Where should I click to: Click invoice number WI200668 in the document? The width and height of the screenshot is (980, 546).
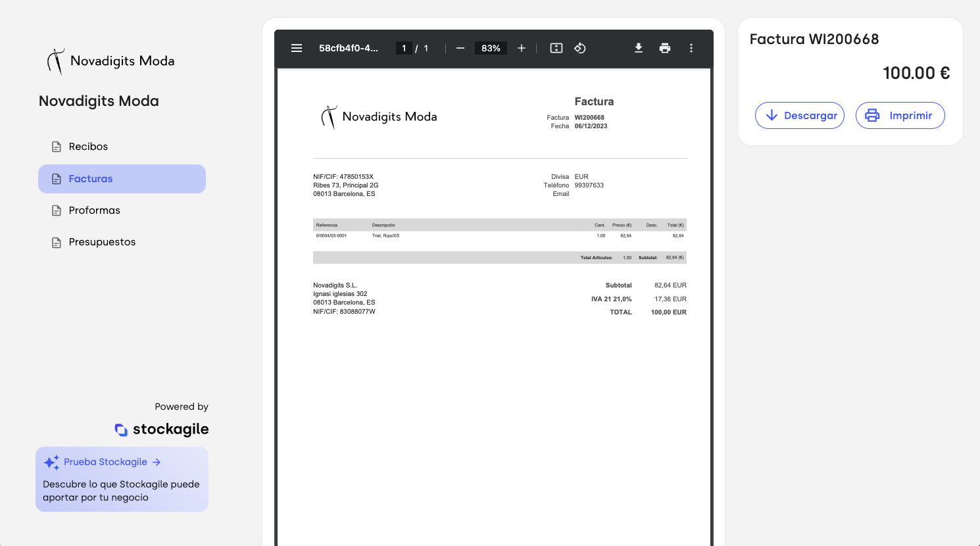589,118
